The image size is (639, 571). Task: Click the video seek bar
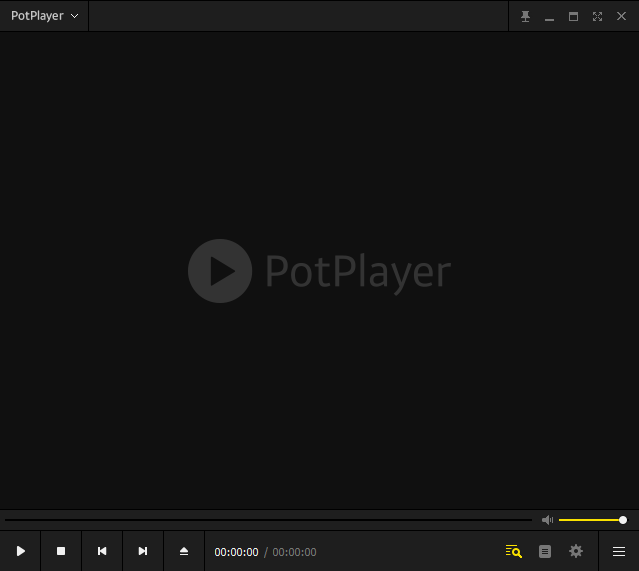(x=268, y=520)
